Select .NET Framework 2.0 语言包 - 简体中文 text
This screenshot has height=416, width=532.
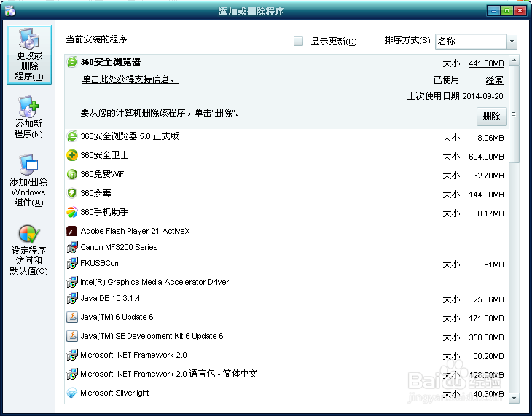point(169,374)
